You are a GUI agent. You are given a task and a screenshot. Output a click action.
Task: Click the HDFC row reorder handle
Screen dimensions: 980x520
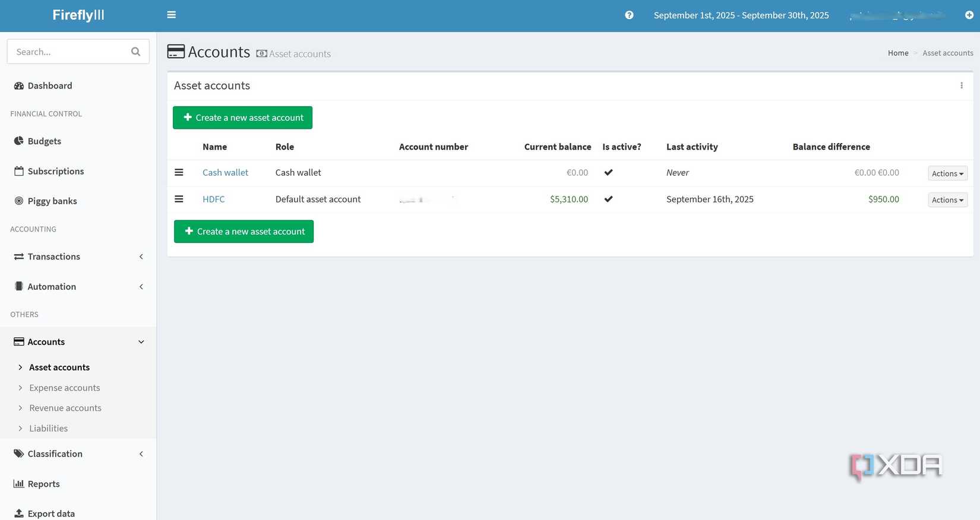coord(179,199)
